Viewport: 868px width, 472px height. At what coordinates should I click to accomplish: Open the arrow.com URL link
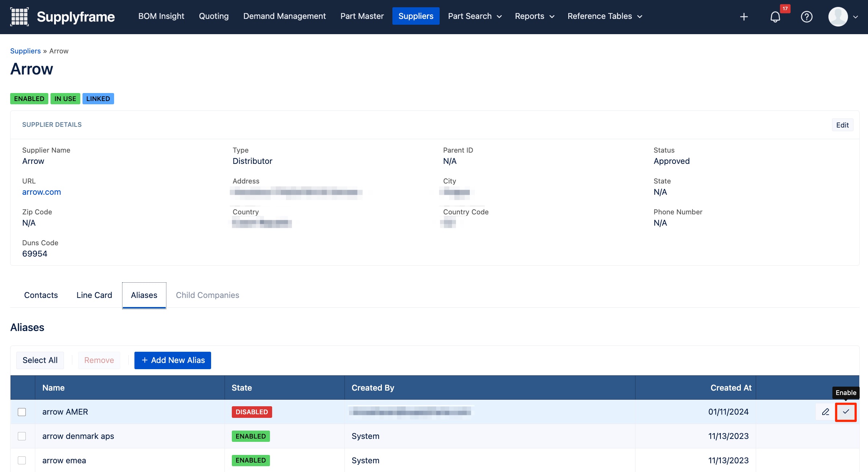click(x=41, y=192)
